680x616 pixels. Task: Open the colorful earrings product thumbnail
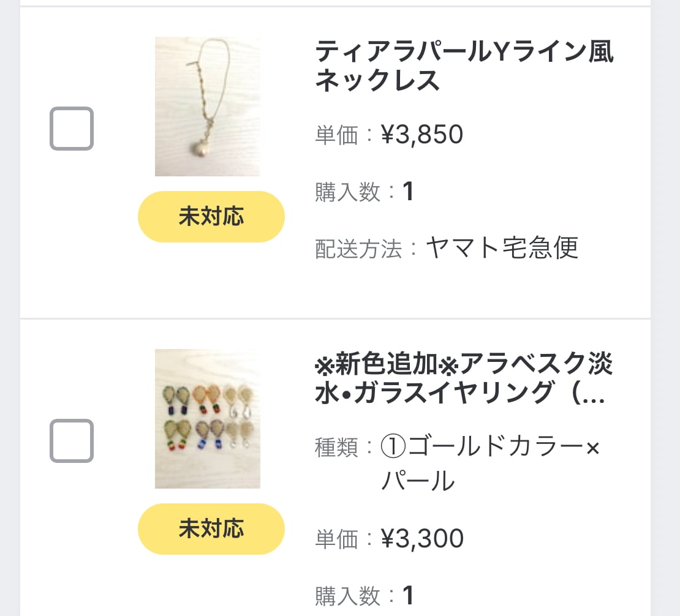pos(207,419)
